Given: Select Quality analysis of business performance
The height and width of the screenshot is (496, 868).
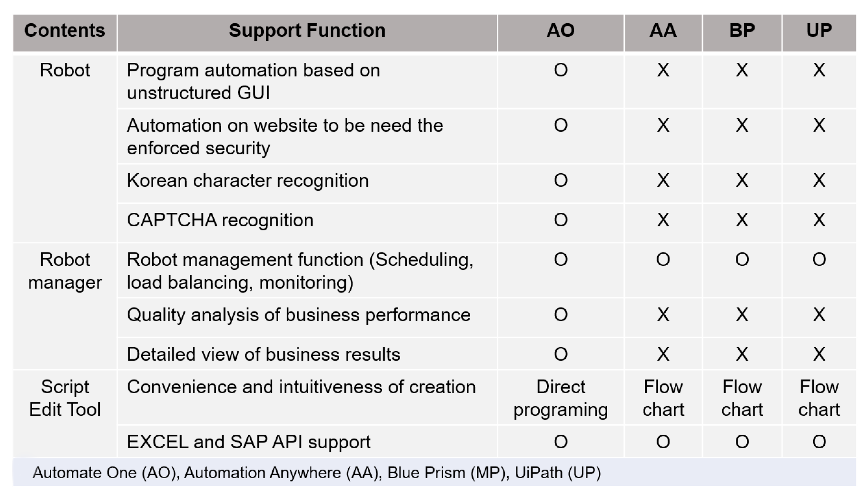Looking at the screenshot, I should click(299, 315).
